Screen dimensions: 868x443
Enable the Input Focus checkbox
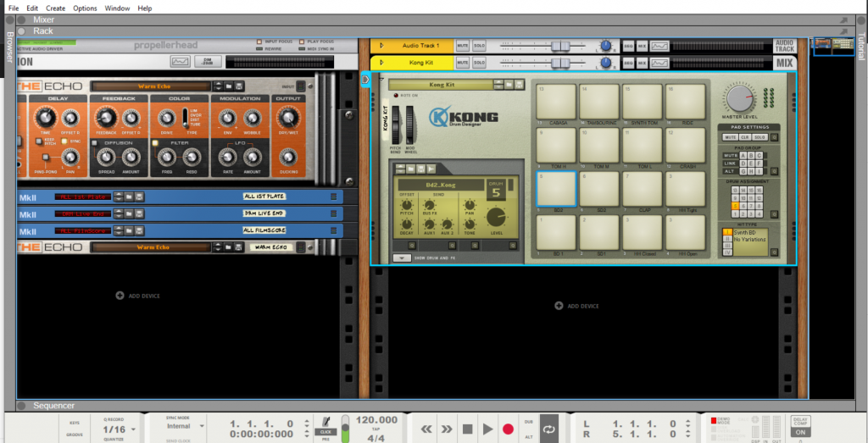coord(259,42)
